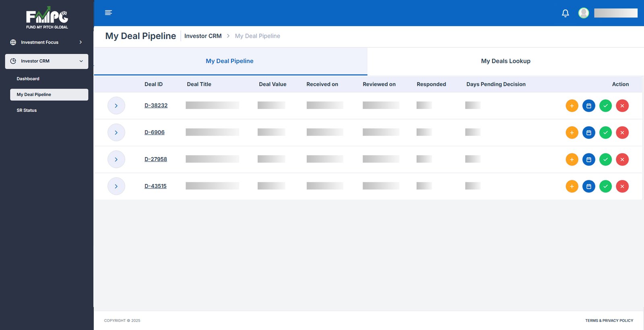Click the blue calendar icon for deal D-43515
Screen dimensions: 644x330
coord(588,186)
